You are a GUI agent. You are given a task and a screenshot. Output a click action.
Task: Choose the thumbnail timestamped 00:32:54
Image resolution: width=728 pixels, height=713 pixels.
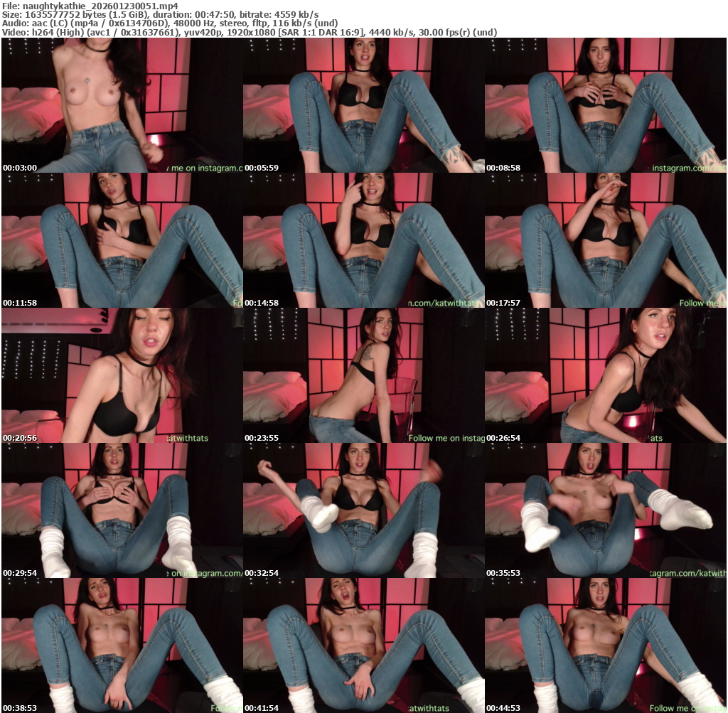363,510
